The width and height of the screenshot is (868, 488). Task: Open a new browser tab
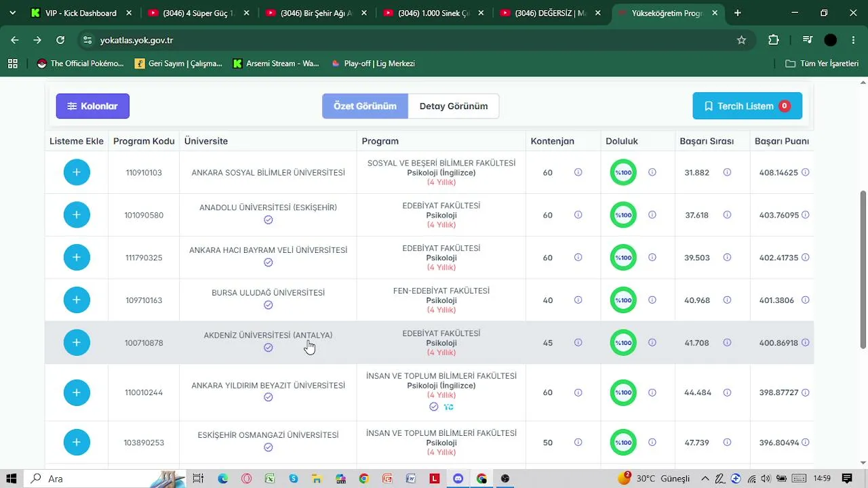(738, 13)
